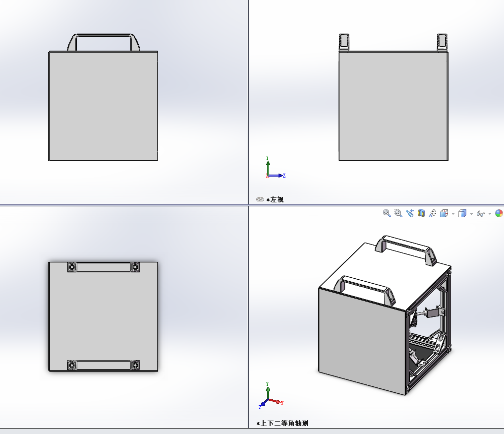Viewport: 504px width, 434px height.
Task: Click the right handle bracket in left view
Action: tap(442, 42)
